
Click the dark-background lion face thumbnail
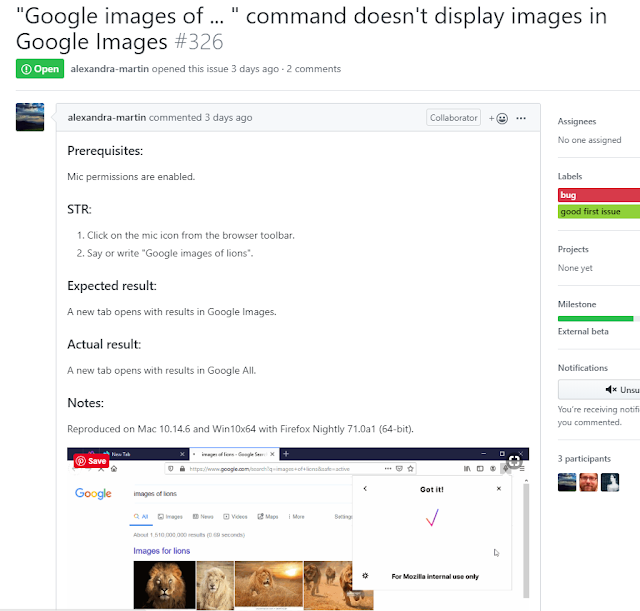(164, 585)
